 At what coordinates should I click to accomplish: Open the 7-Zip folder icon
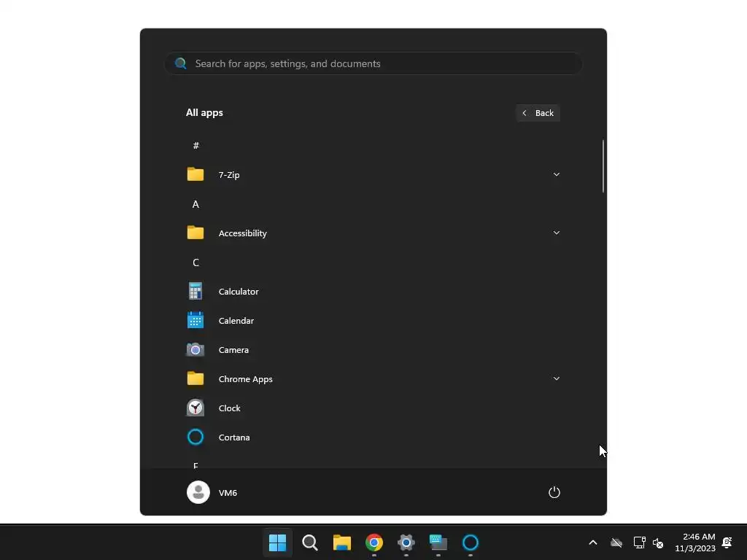[x=196, y=174]
